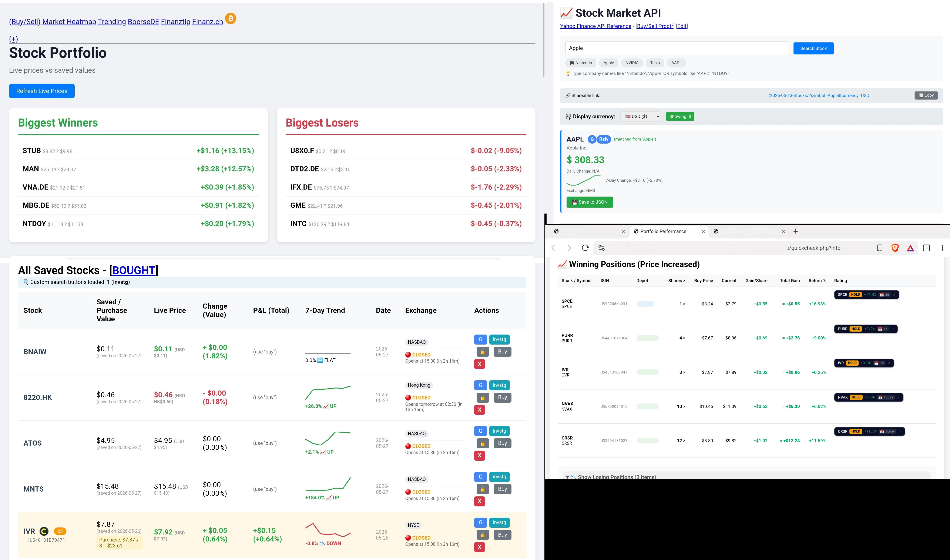The width and height of the screenshot is (950, 560).
Task: Close the Portfolio Performance tab
Action: point(703,231)
